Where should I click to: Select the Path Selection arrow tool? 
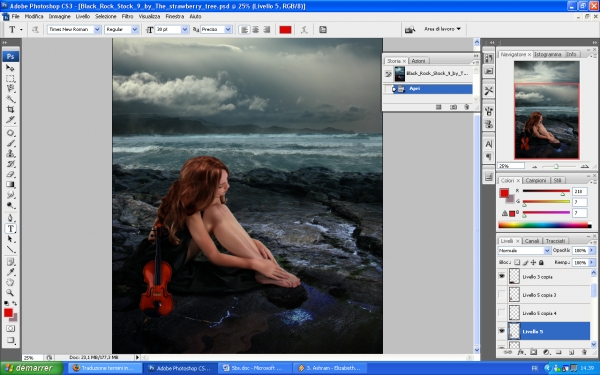(x=10, y=239)
